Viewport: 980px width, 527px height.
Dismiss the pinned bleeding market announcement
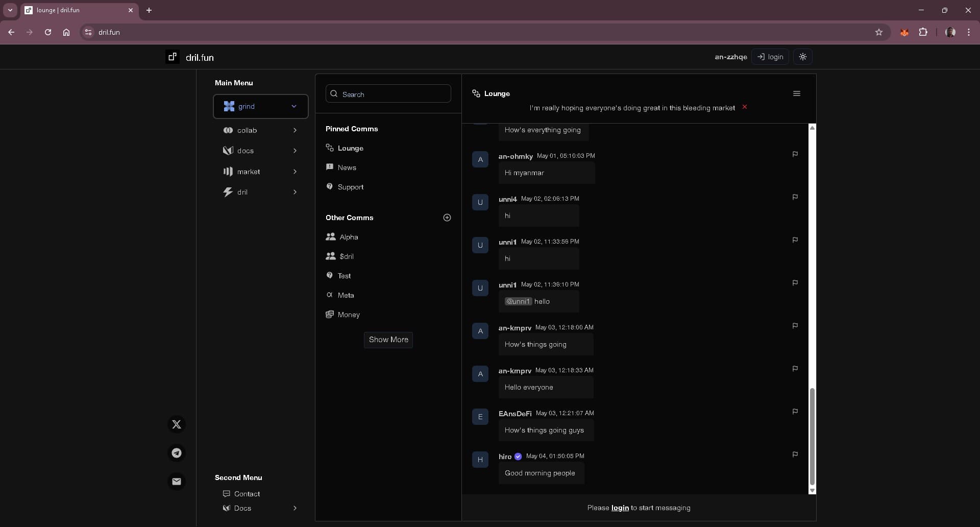(x=745, y=107)
